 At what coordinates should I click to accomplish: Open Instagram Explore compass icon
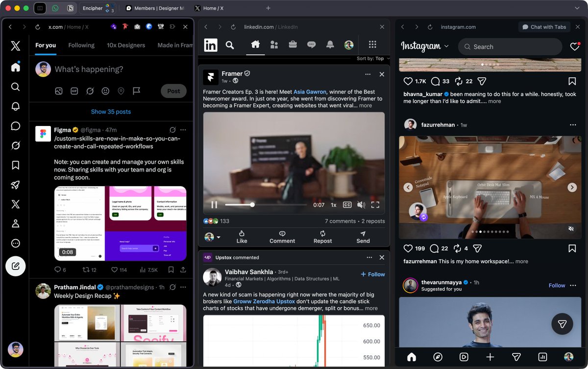click(438, 357)
